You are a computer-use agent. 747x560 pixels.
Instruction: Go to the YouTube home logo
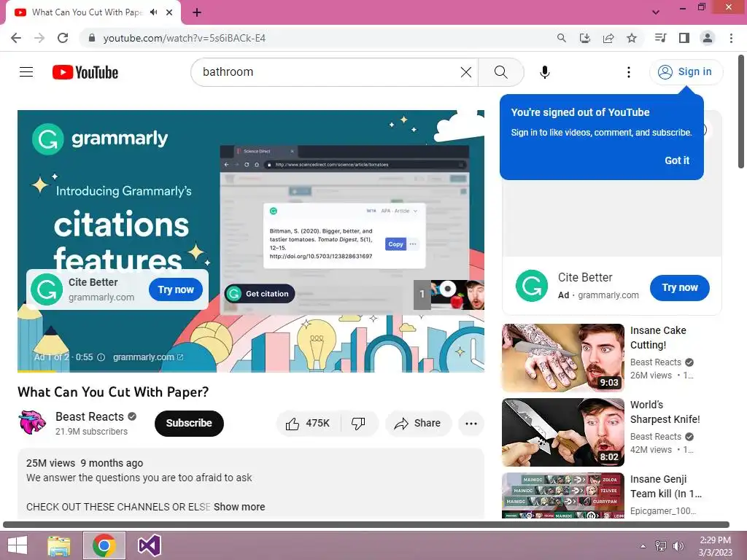(x=85, y=72)
